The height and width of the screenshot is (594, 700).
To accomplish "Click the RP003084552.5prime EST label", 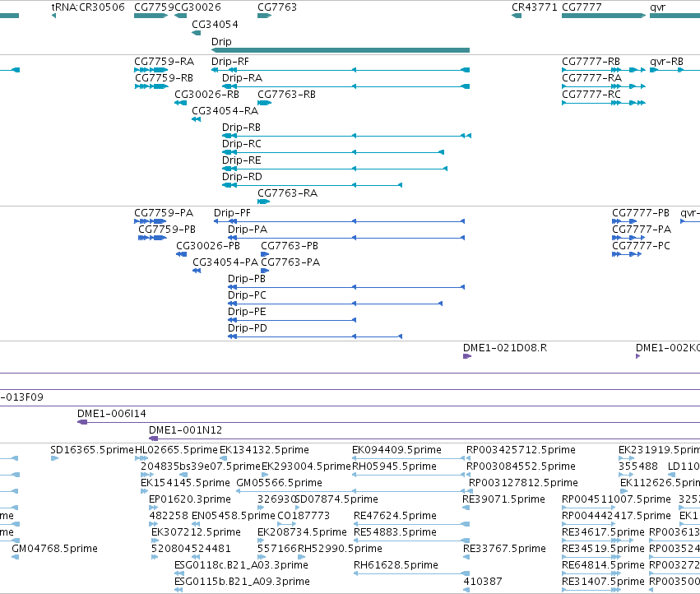I will point(521,466).
